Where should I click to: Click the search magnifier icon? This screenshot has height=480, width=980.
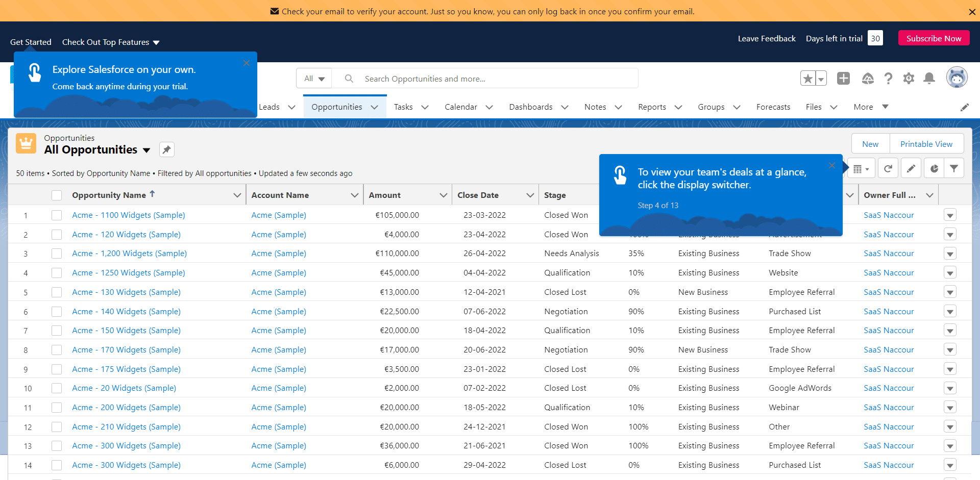(x=349, y=79)
